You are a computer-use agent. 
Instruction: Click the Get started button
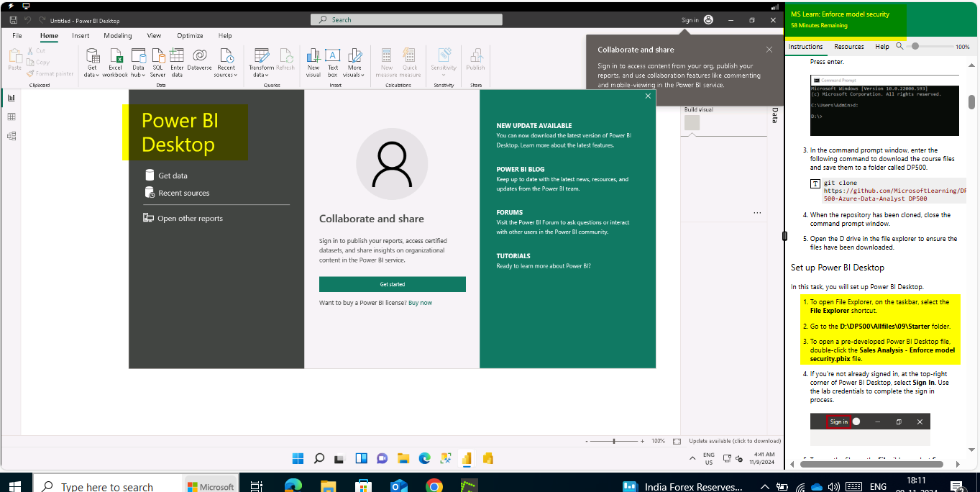[393, 284]
